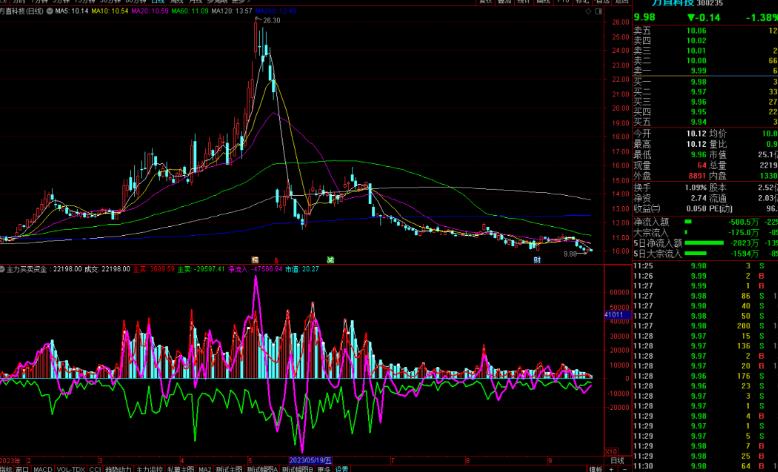The width and height of the screenshot is (778, 472).
Task: Switch to the 测试副图A indicator tab
Action: [x=262, y=469]
